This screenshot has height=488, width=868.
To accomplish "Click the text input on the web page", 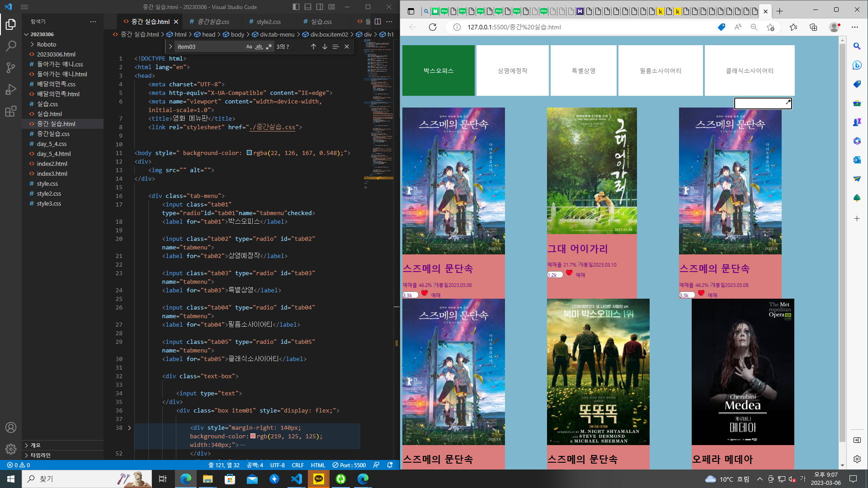I will [763, 103].
